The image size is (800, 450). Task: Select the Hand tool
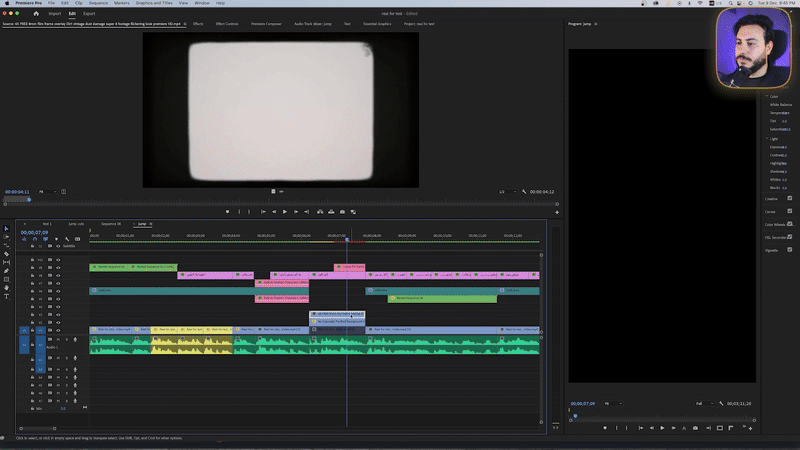(6, 288)
